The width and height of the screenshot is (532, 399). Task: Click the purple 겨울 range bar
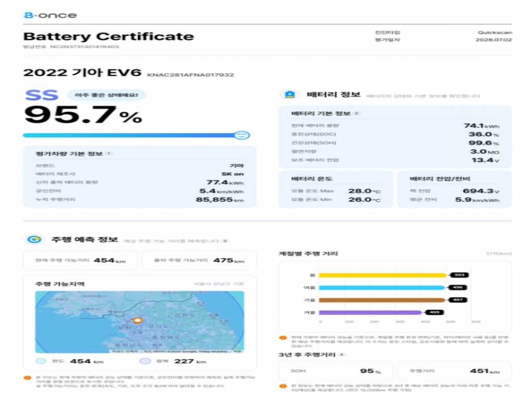tap(370, 312)
